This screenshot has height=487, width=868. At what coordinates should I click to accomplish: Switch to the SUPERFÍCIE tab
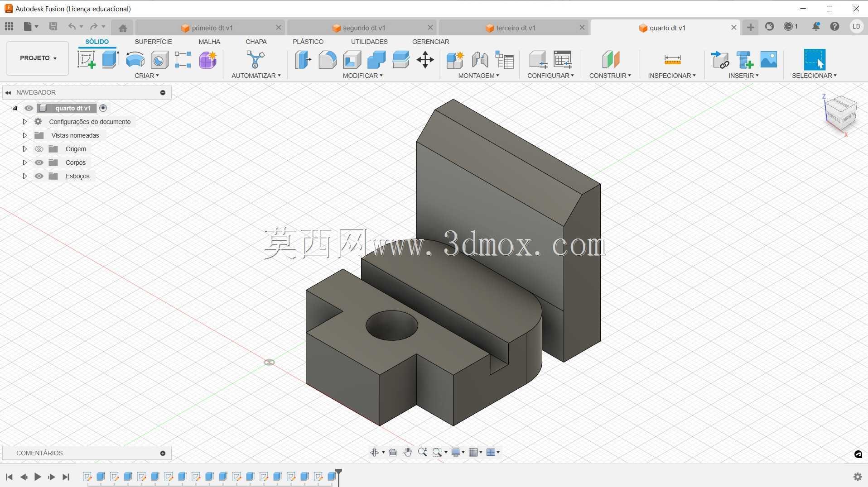point(153,42)
